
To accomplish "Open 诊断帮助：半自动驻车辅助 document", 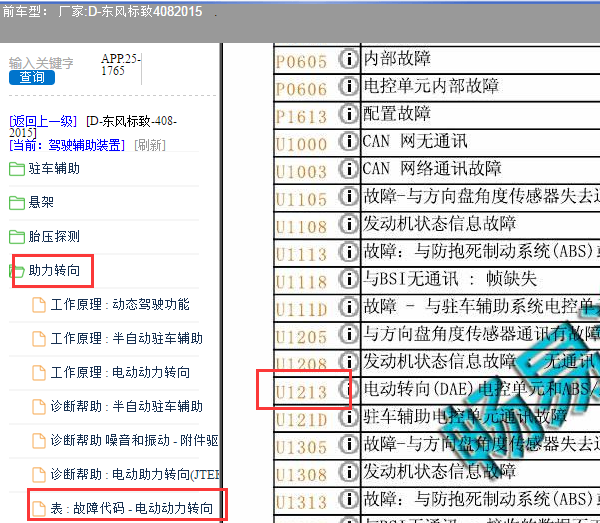I will coord(127,406).
